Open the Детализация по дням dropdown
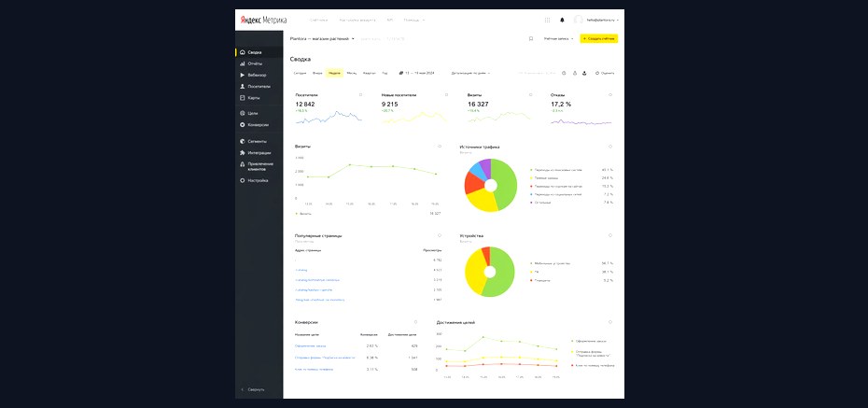Image resolution: width=868 pixels, height=408 pixels. (x=470, y=73)
